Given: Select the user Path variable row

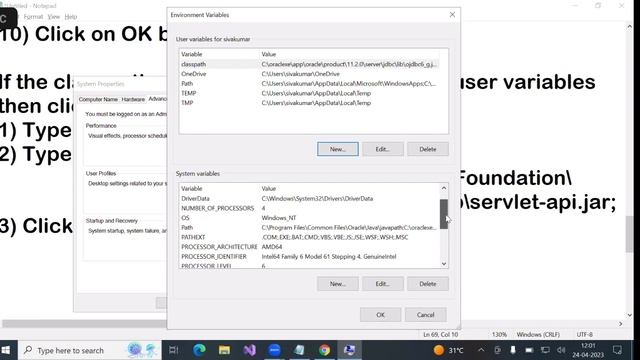Looking at the screenshot, I should pyautogui.click(x=310, y=84).
